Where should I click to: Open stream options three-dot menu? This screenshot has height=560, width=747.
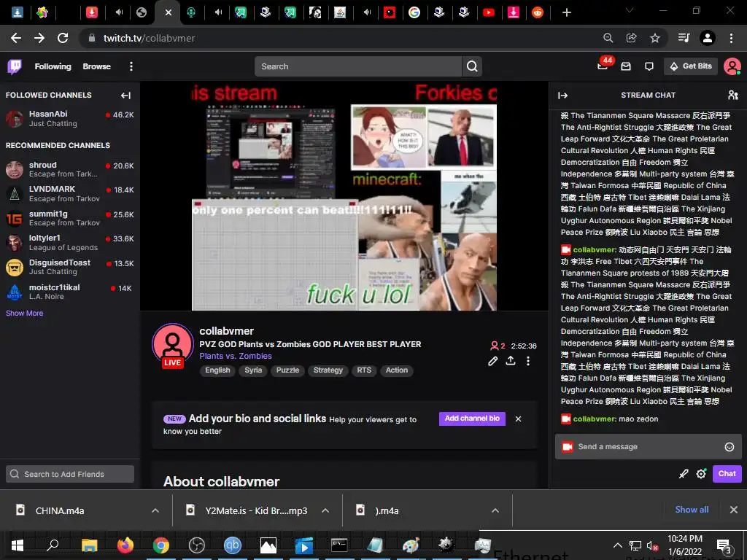tap(528, 361)
